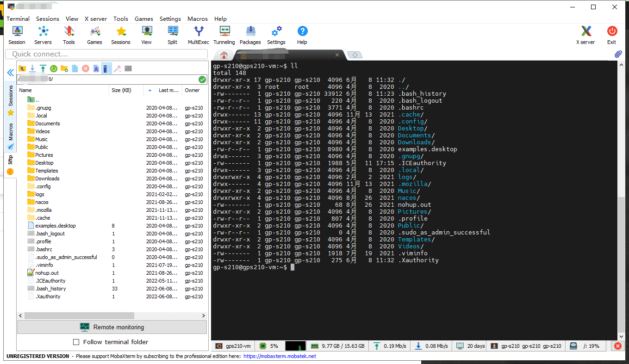
Task: Click the MultiExec toolbar icon
Action: tap(198, 35)
